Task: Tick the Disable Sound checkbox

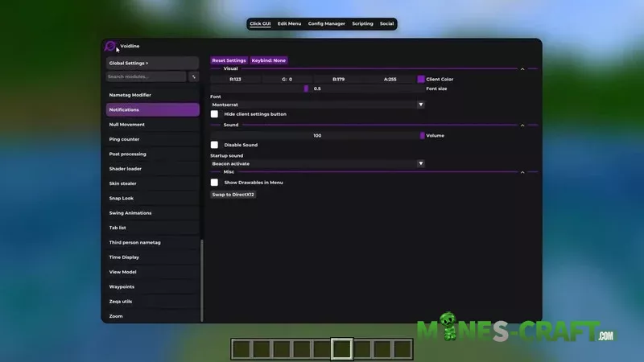Action: (214, 145)
